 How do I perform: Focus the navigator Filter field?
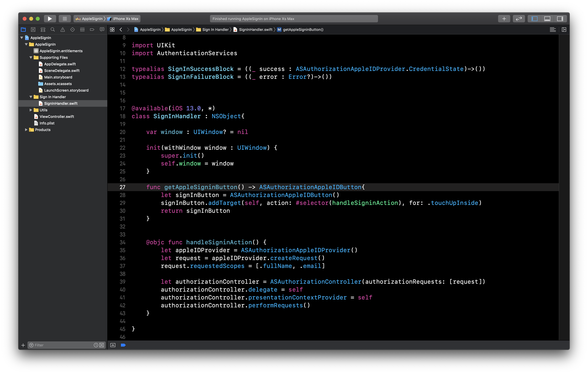tap(63, 345)
